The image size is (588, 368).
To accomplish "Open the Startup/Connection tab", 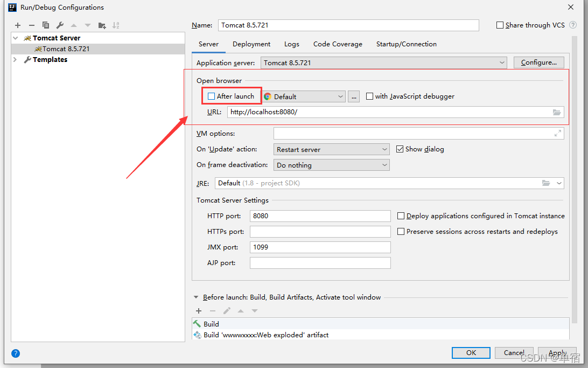I will 407,44.
